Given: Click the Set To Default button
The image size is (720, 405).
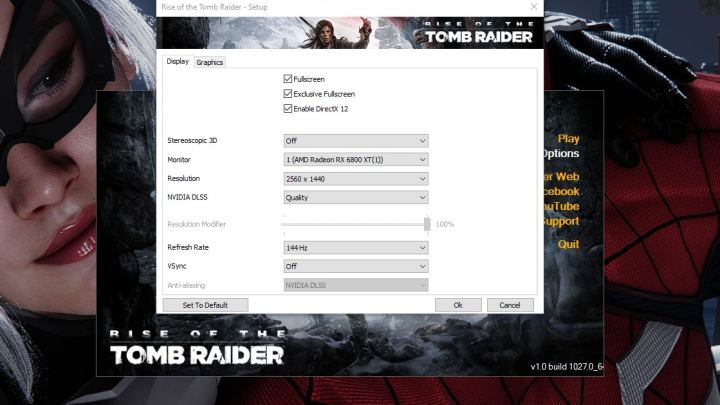Looking at the screenshot, I should pyautogui.click(x=205, y=305).
